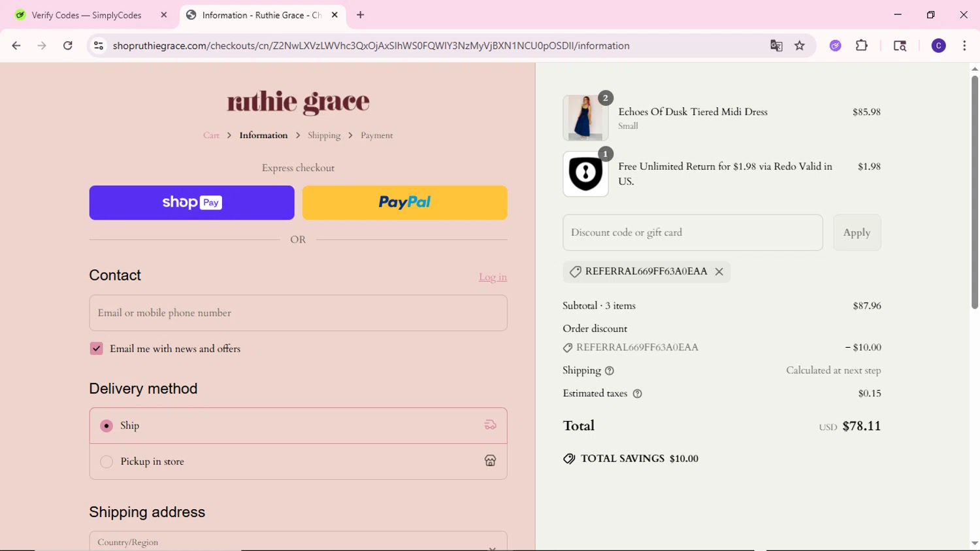Go forward in browser history
Viewport: 980px width, 551px height.
[x=42, y=46]
